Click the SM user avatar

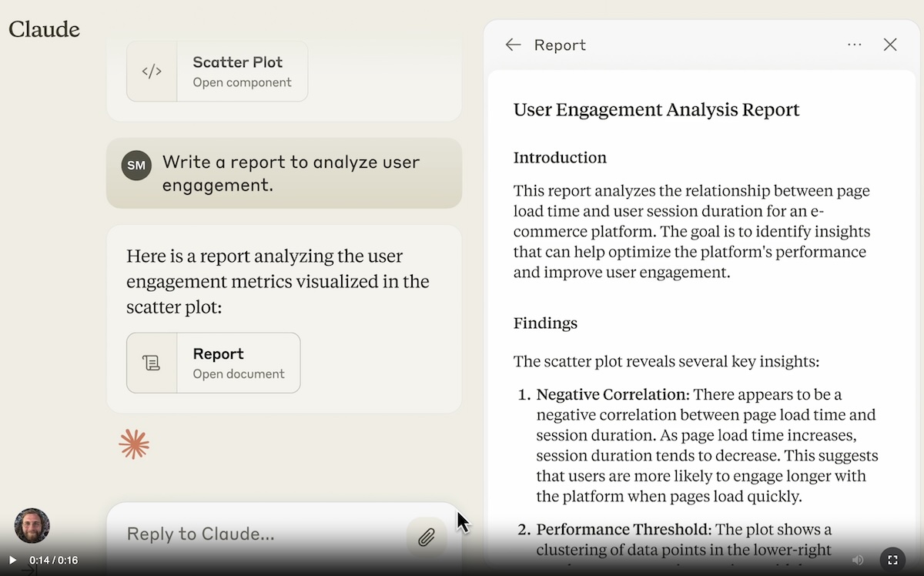136,166
